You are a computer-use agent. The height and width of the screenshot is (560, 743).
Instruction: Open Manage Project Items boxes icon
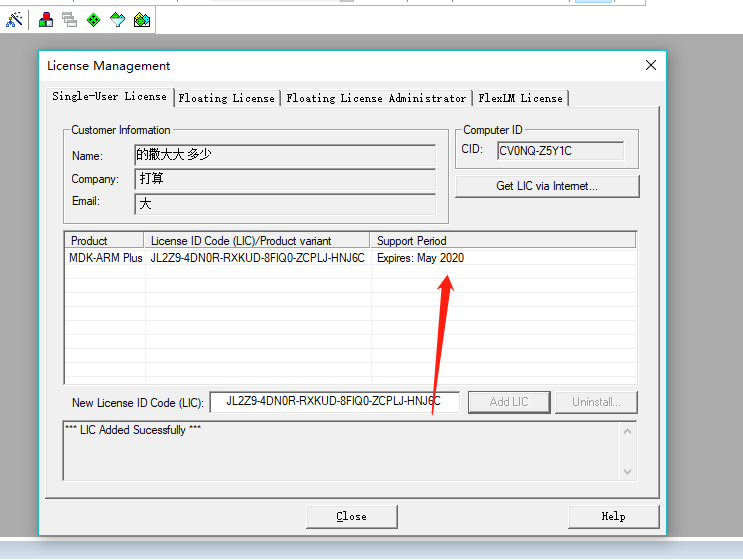(x=46, y=20)
